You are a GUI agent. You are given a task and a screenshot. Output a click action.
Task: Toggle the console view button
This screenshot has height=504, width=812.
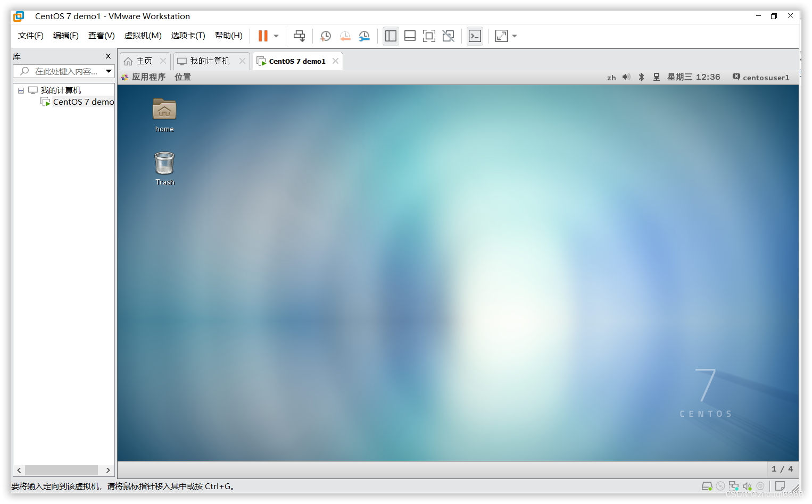pos(475,36)
